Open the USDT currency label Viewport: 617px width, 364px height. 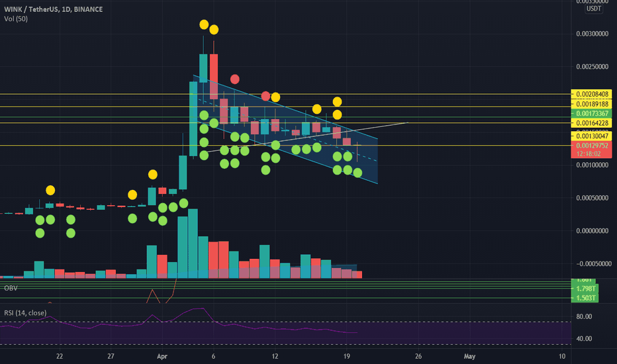coord(594,9)
